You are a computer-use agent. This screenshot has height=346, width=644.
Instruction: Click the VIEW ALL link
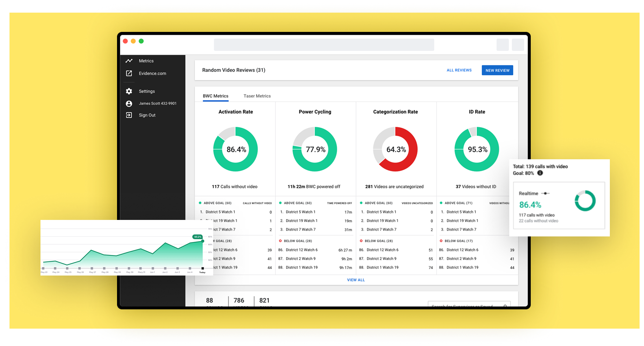tap(356, 280)
